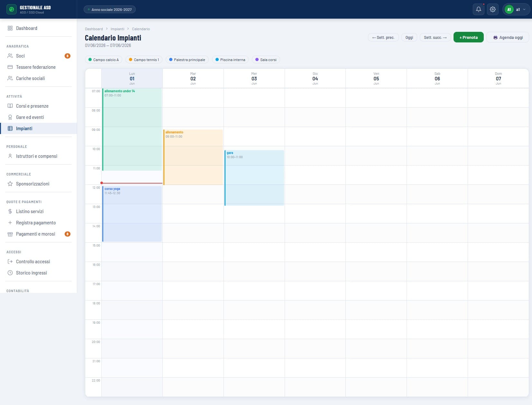This screenshot has width=532, height=405.
Task: Click the Corsi e presenze book icon
Action: tap(10, 106)
